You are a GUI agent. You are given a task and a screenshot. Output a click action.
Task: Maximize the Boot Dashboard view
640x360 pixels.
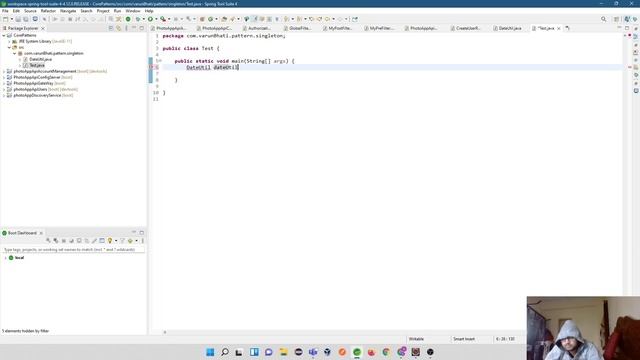pos(142,233)
